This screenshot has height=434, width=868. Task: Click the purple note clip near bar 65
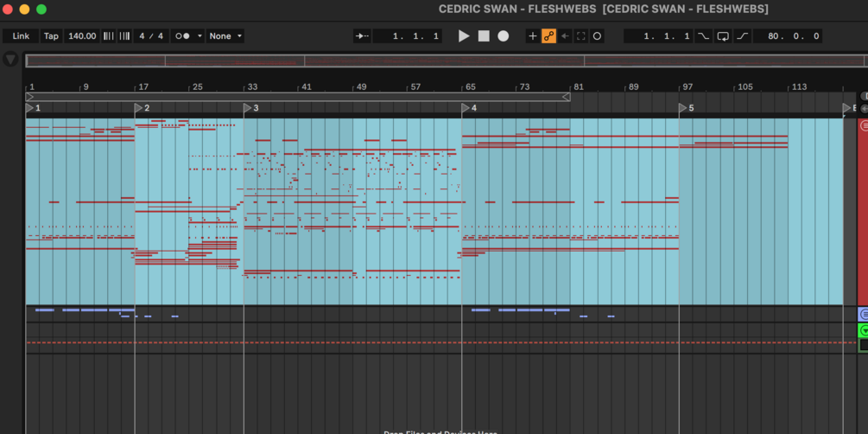click(x=480, y=310)
